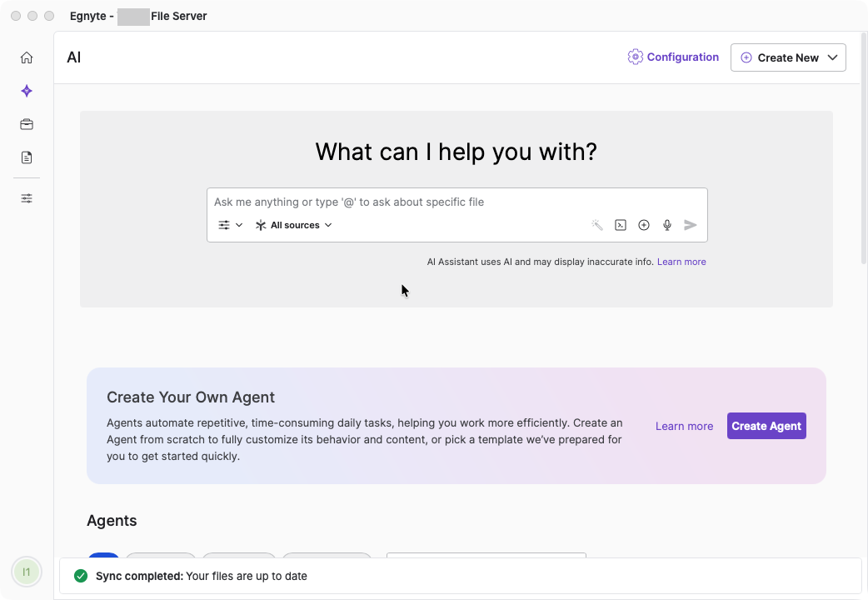Viewport: 868px width, 600px height.
Task: Open the briefcase icon in the sidebar
Action: [x=26, y=123]
